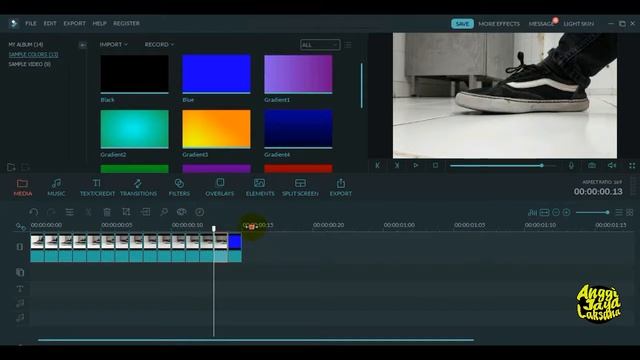Click the arrow-into-box icon beside crop tool
The height and width of the screenshot is (360, 640).
coord(145,212)
